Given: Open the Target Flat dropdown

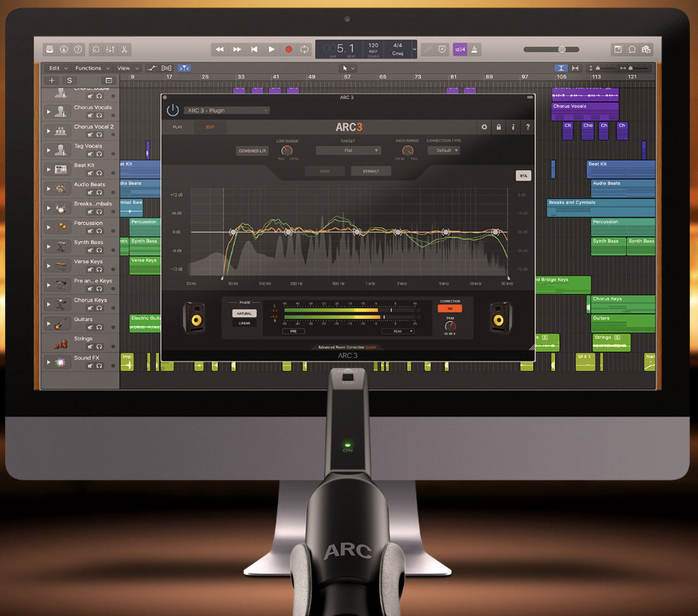Looking at the screenshot, I should click(348, 150).
